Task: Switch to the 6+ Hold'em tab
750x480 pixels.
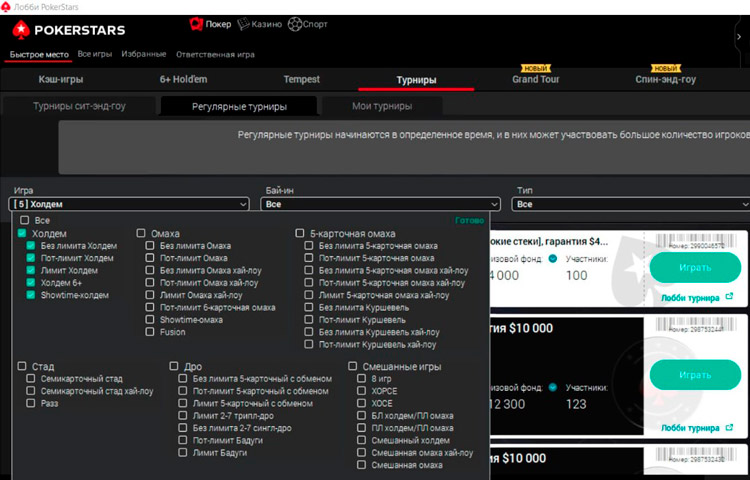Action: click(184, 79)
